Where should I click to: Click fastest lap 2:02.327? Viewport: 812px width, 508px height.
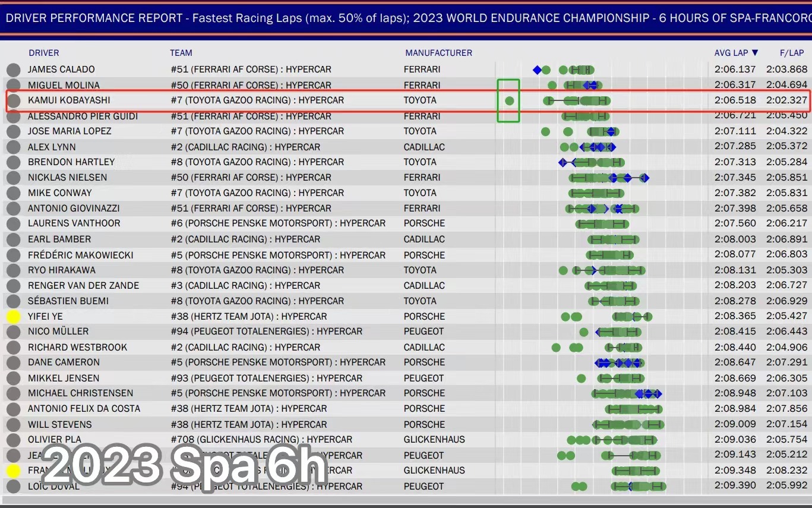pyautogui.click(x=786, y=100)
